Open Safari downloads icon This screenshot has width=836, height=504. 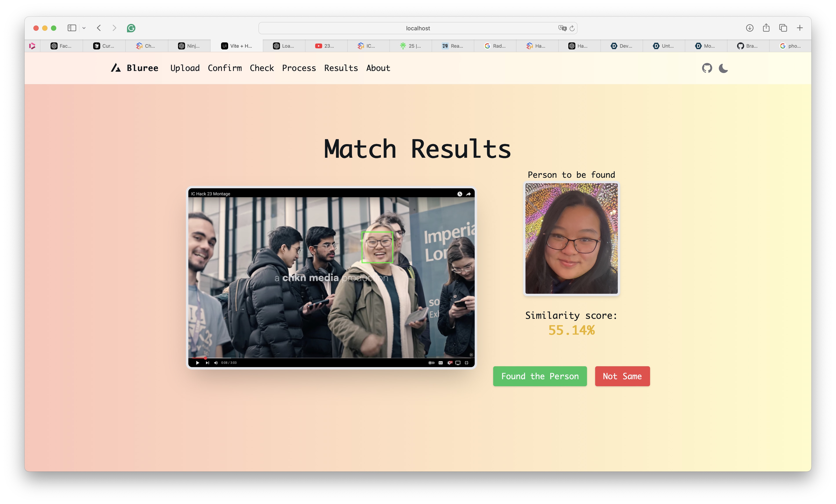tap(749, 28)
